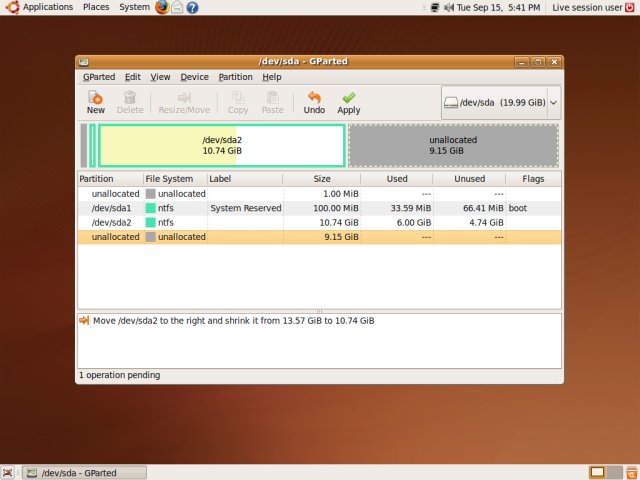Open the View menu
Image resolution: width=640 pixels, height=480 pixels.
point(160,77)
